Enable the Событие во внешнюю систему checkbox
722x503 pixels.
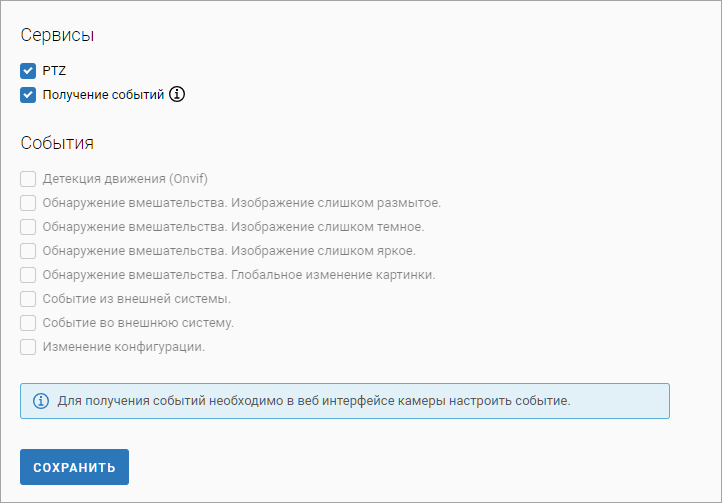[28, 323]
